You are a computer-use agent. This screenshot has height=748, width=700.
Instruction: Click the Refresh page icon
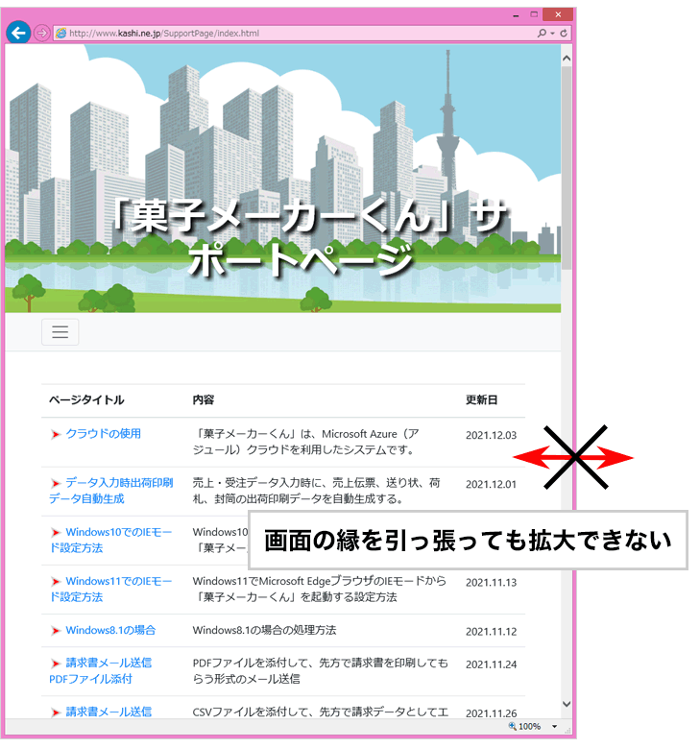click(564, 34)
